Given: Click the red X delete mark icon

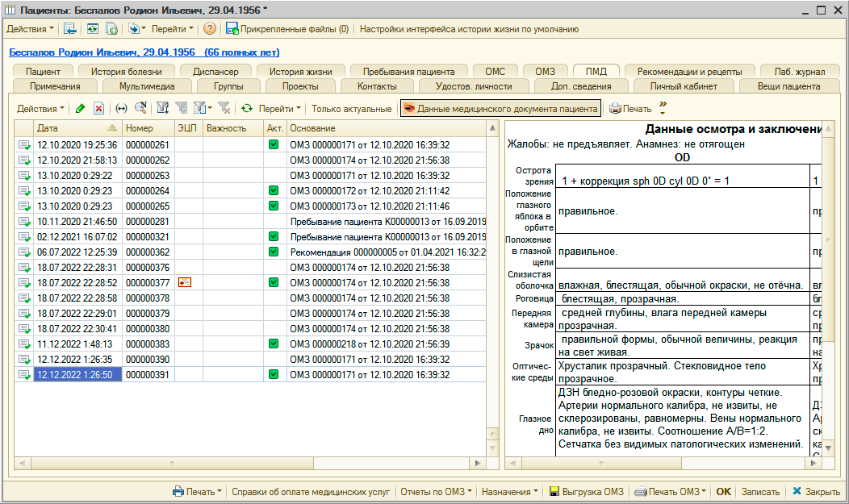Looking at the screenshot, I should [98, 108].
